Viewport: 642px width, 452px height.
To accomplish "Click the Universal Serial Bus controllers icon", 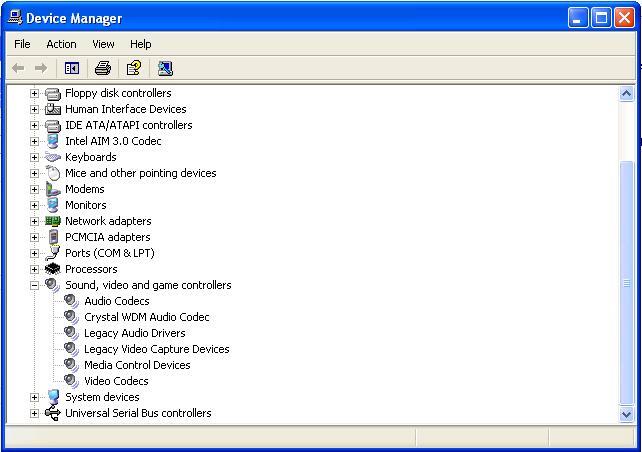I will coord(53,413).
